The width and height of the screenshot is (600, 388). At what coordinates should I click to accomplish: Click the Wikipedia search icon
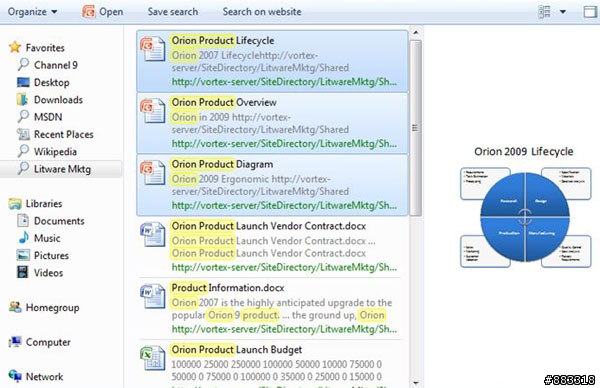click(23, 151)
